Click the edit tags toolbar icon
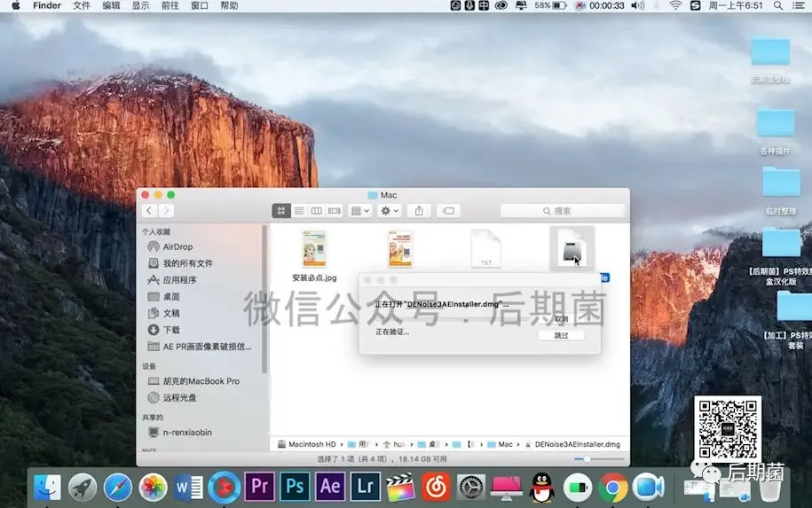 click(448, 210)
